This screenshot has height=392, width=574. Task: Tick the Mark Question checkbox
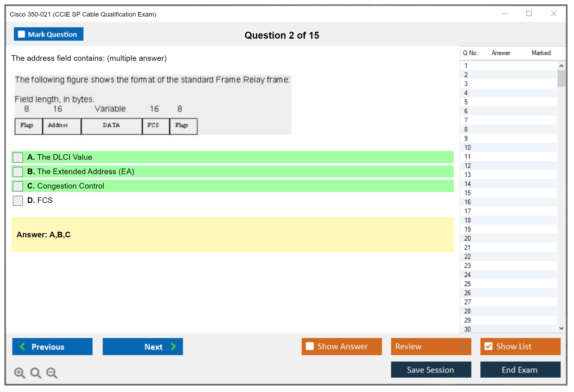click(21, 34)
